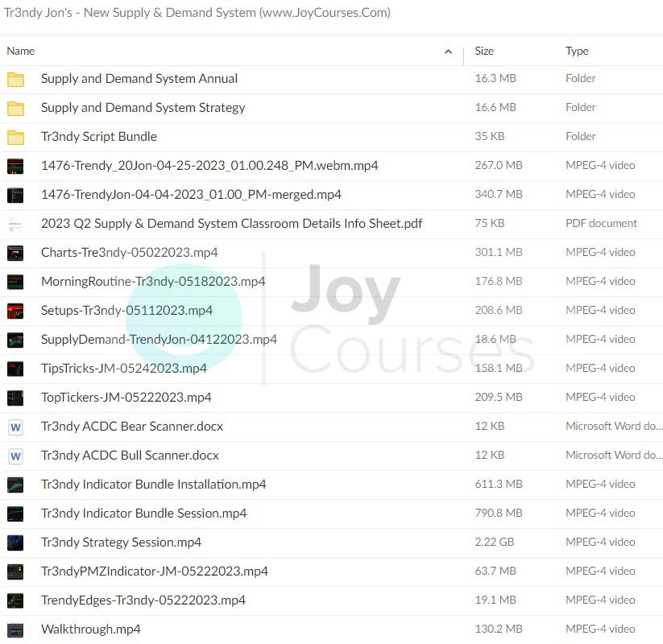Sort by the Size column header
The height and width of the screenshot is (644, 663).
[484, 52]
